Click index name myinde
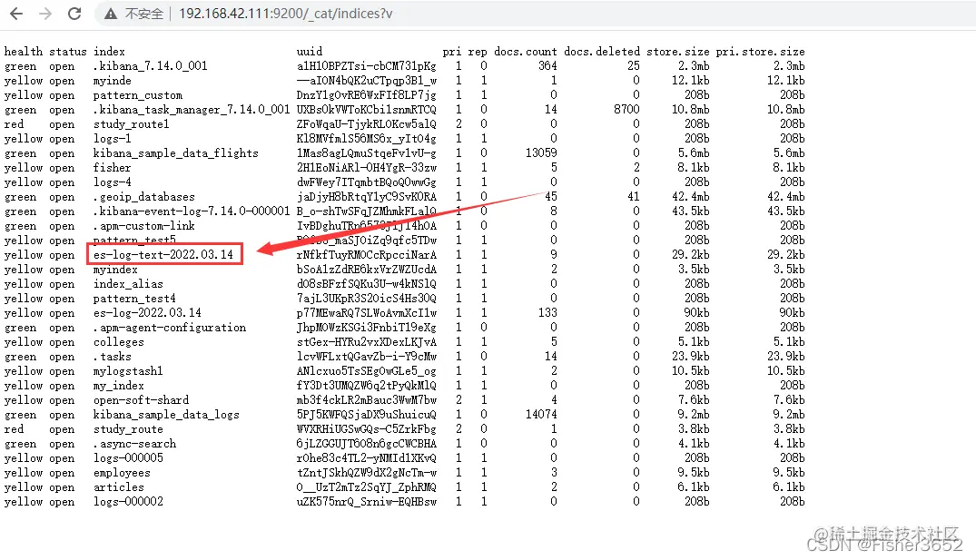976x560 pixels. click(x=112, y=80)
